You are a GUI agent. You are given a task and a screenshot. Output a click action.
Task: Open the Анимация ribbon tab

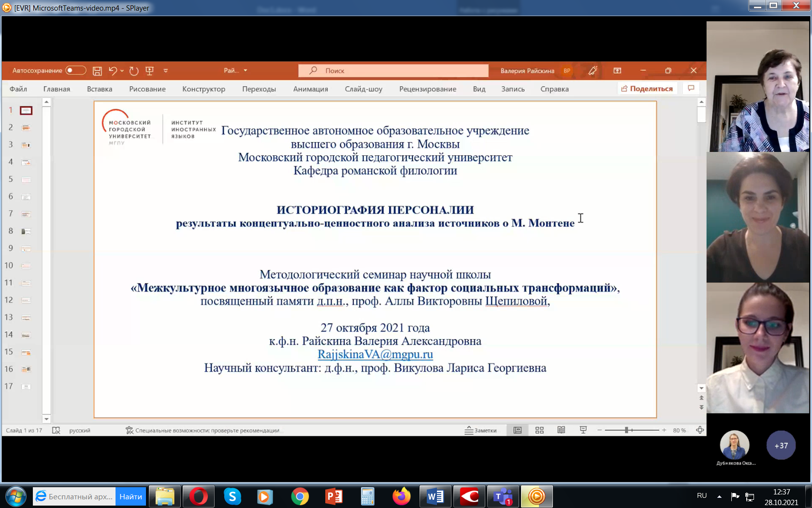[x=310, y=89]
